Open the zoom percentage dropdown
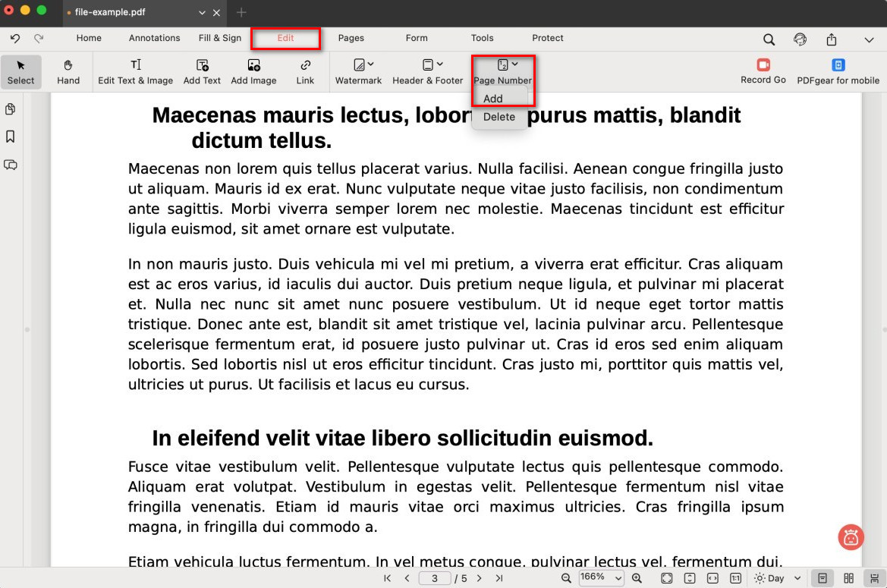887x588 pixels. coord(601,578)
